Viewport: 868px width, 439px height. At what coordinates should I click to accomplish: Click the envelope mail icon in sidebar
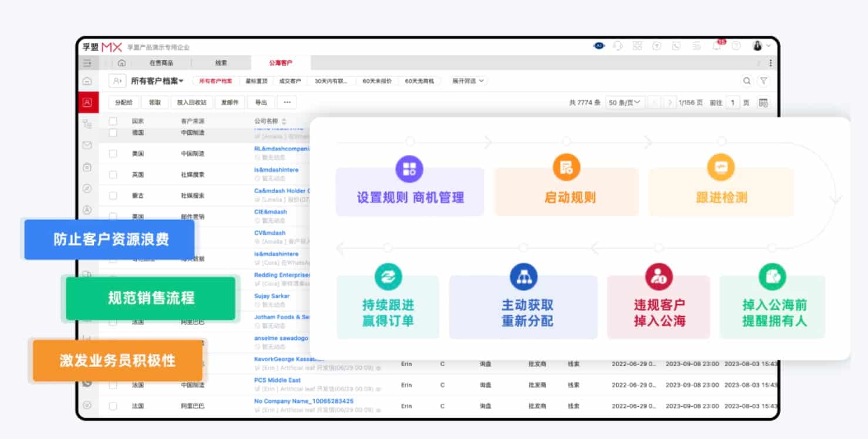point(87,145)
